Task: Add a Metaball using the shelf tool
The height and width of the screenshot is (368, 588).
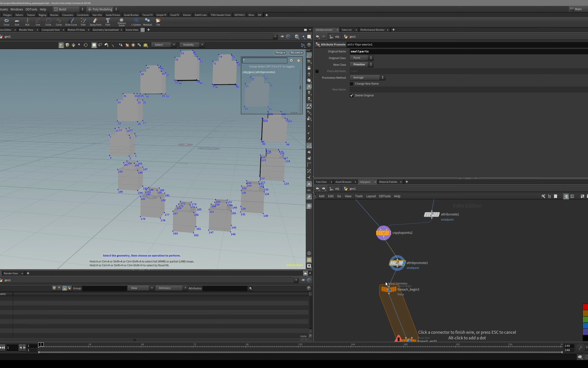Action: coord(148,22)
